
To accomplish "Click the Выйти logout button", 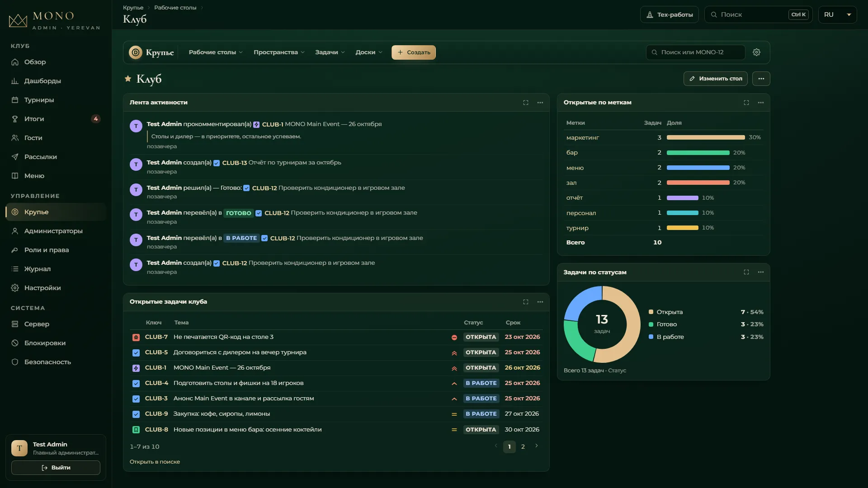I will pyautogui.click(x=56, y=468).
